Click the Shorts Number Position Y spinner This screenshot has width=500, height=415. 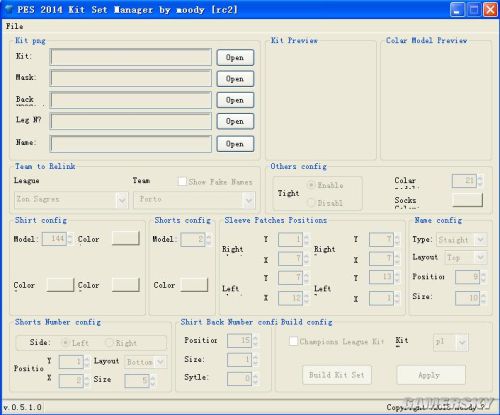[74, 362]
